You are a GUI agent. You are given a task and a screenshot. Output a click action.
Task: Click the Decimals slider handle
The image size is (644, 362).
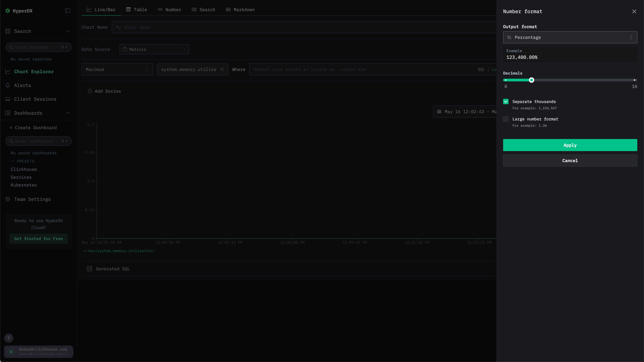click(531, 80)
